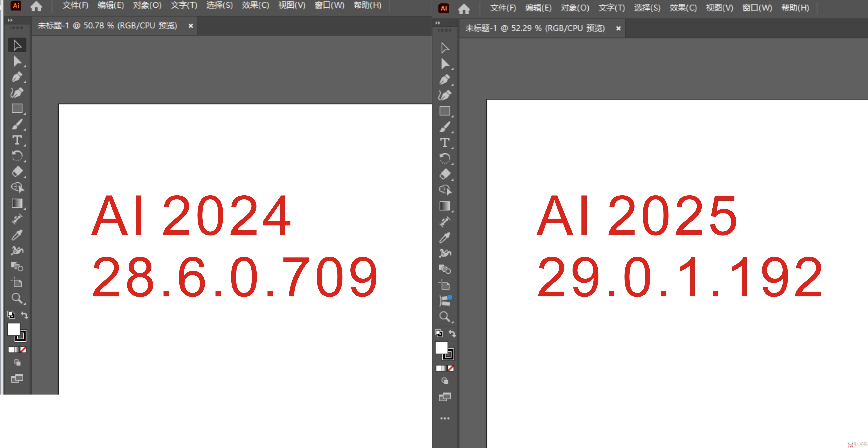The height and width of the screenshot is (448, 868).
Task: Open 窗口(W) menu in right window
Action: [x=757, y=8]
